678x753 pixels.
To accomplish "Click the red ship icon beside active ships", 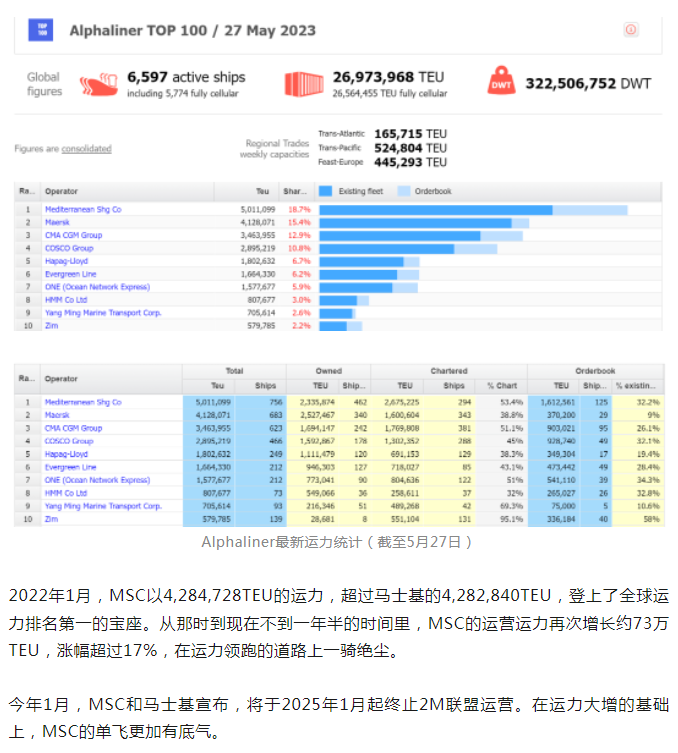I will 98,84.
